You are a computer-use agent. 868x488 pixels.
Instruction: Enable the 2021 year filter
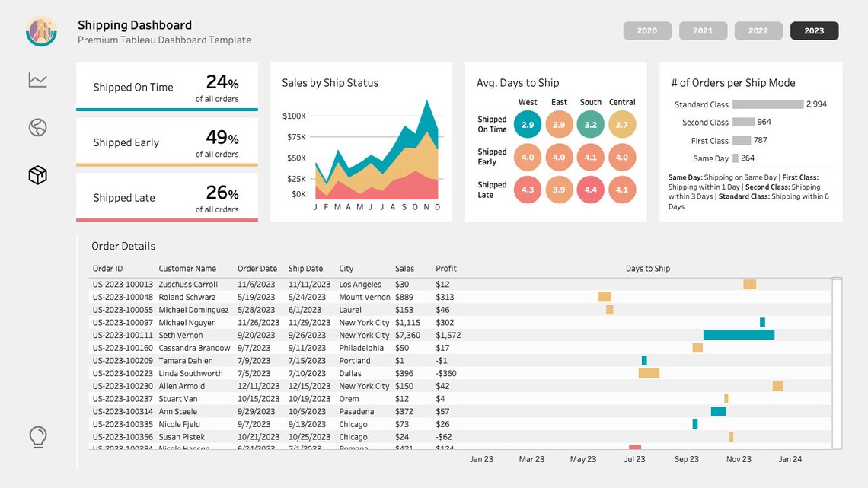(x=703, y=30)
